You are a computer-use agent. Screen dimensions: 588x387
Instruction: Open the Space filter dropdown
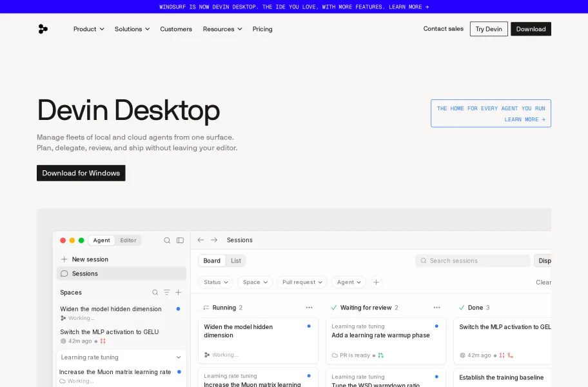(255, 282)
